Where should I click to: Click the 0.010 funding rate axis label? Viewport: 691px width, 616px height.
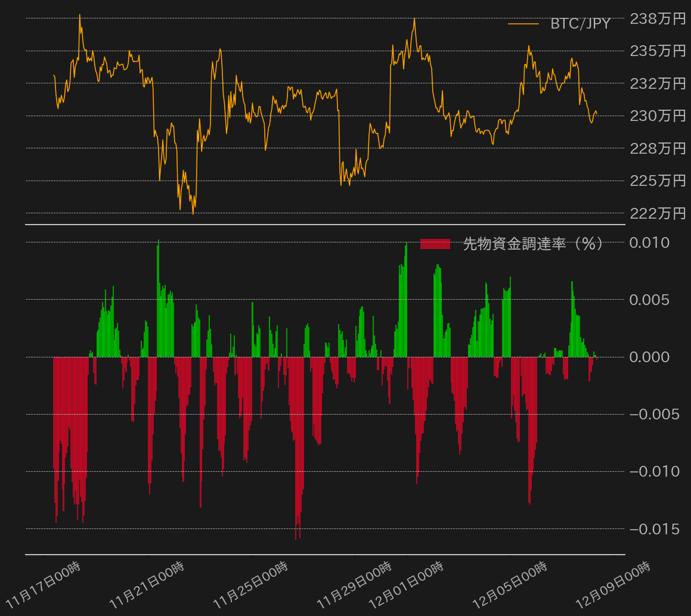[x=649, y=242]
